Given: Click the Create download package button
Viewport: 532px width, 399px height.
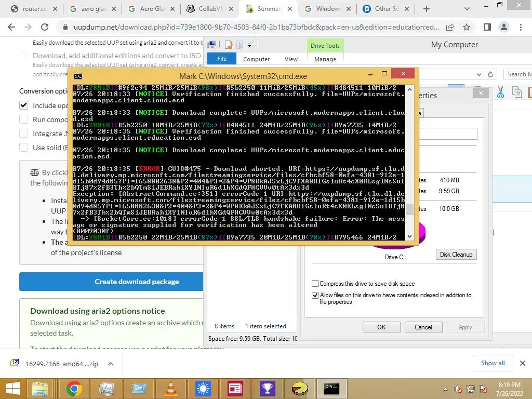Looking at the screenshot, I should [x=111, y=282].
